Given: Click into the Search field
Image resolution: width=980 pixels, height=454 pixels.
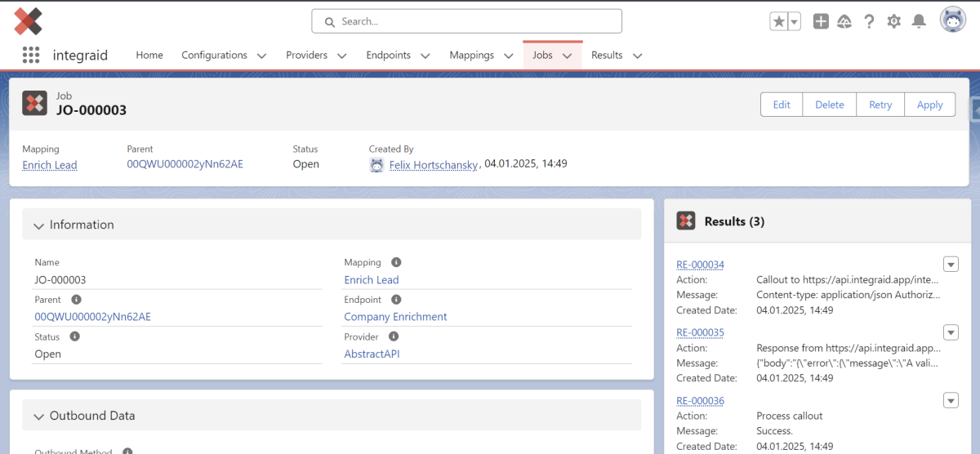Looking at the screenshot, I should [467, 21].
